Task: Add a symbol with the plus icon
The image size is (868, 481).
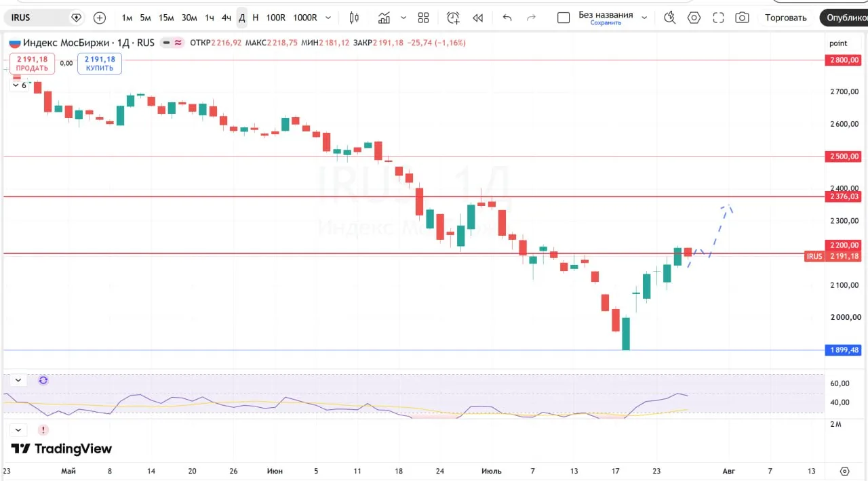Action: click(100, 18)
